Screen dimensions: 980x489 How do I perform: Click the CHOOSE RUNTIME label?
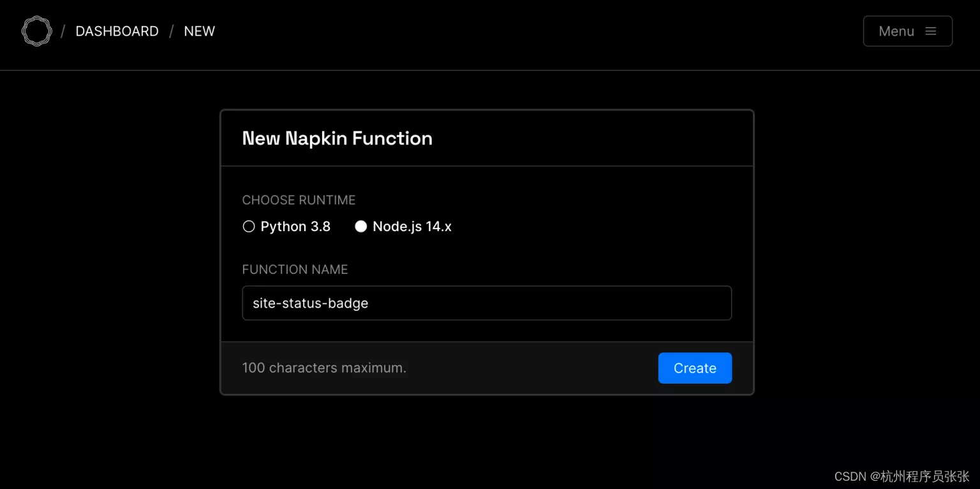click(x=299, y=200)
